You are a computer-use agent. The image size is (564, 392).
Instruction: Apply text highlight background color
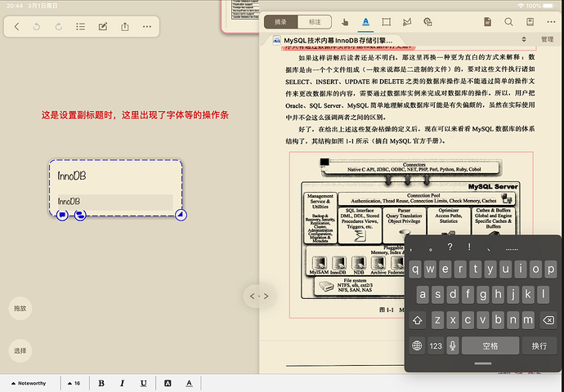pos(168,383)
